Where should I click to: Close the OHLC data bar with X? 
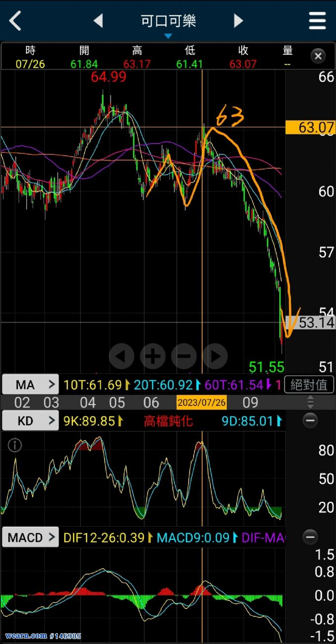pyautogui.click(x=318, y=56)
